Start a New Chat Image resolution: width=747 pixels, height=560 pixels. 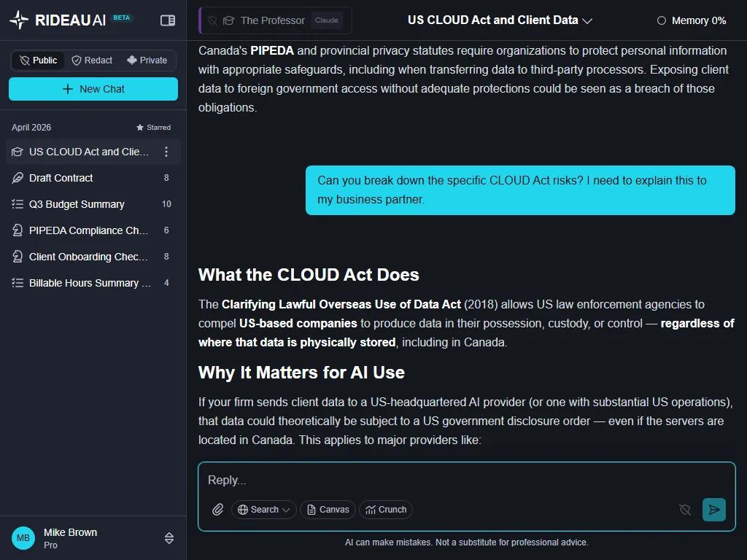click(93, 89)
